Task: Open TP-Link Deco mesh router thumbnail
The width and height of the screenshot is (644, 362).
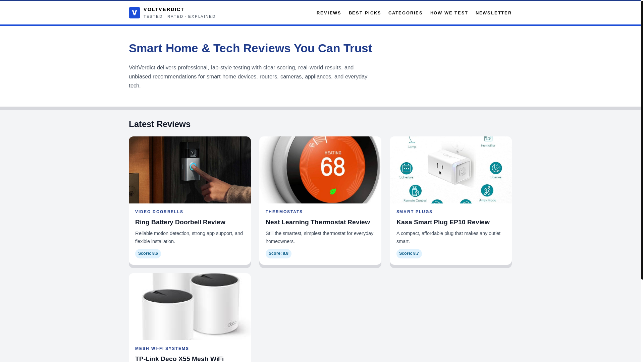Action: (190, 307)
